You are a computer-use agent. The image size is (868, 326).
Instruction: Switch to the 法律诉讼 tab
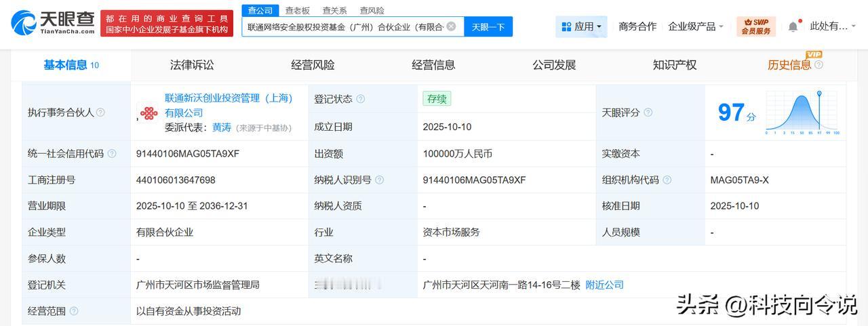[192, 65]
